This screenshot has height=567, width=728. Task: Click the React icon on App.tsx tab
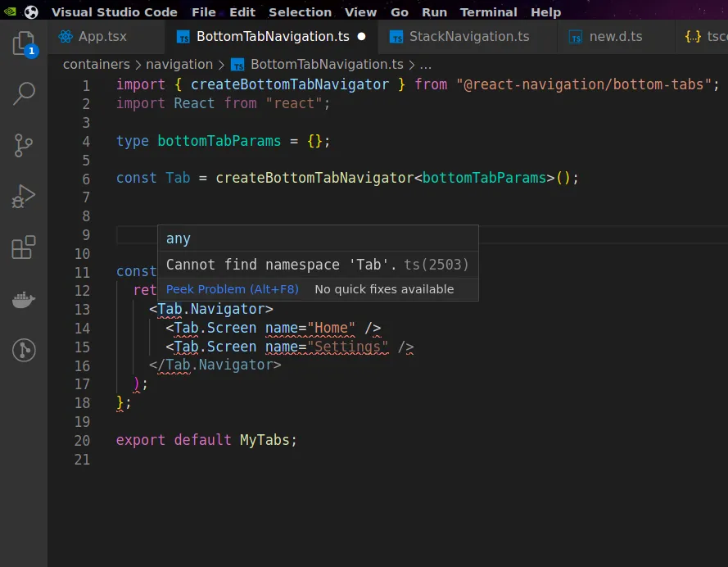(66, 36)
